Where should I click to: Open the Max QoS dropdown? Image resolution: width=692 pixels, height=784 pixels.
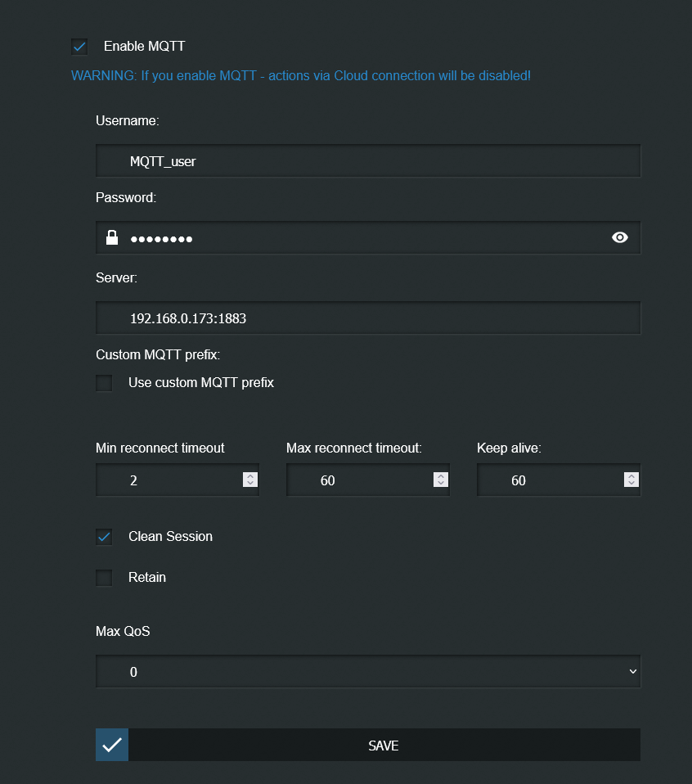[x=368, y=672]
